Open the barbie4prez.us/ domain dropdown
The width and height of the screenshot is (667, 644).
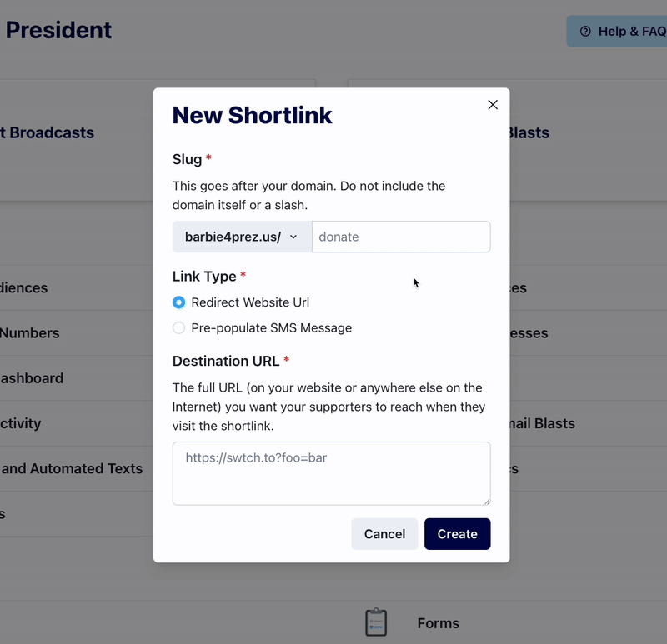(241, 237)
